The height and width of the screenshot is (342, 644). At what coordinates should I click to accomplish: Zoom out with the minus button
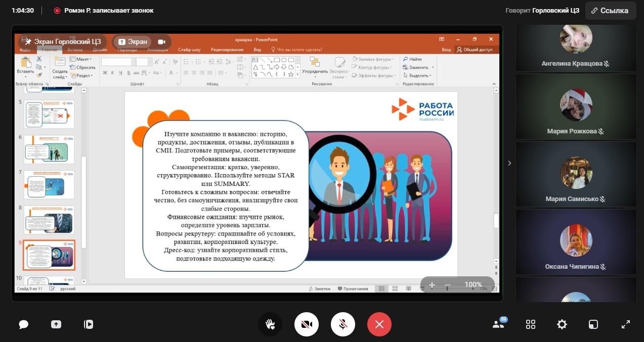click(448, 285)
